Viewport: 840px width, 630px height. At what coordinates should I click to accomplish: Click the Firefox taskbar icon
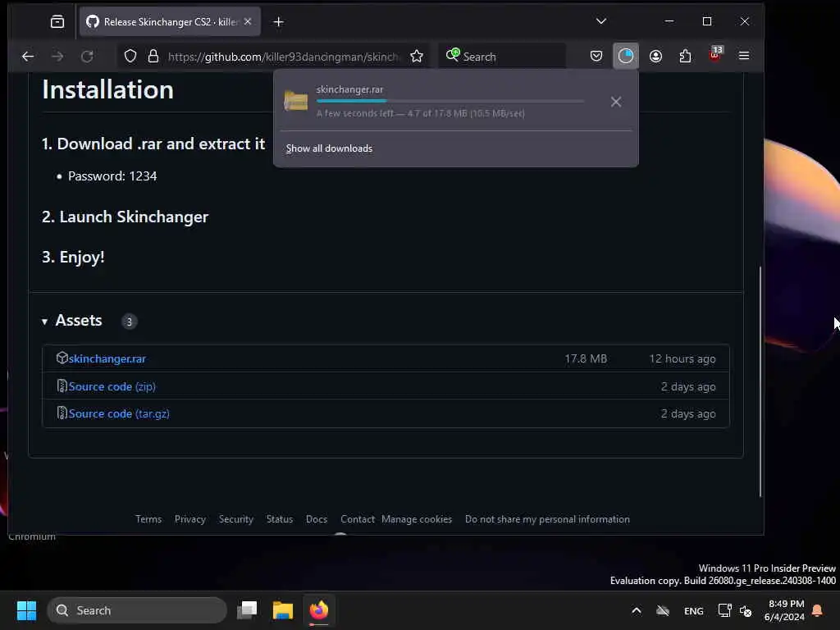coord(319,610)
